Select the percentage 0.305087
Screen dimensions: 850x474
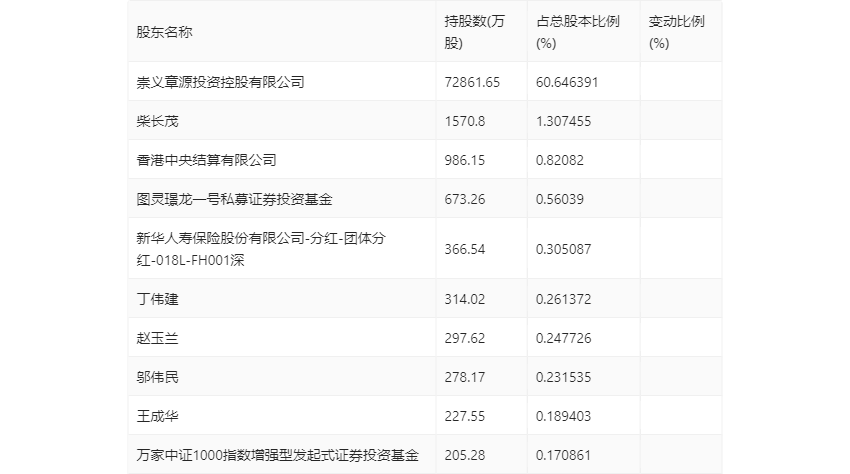(x=563, y=249)
